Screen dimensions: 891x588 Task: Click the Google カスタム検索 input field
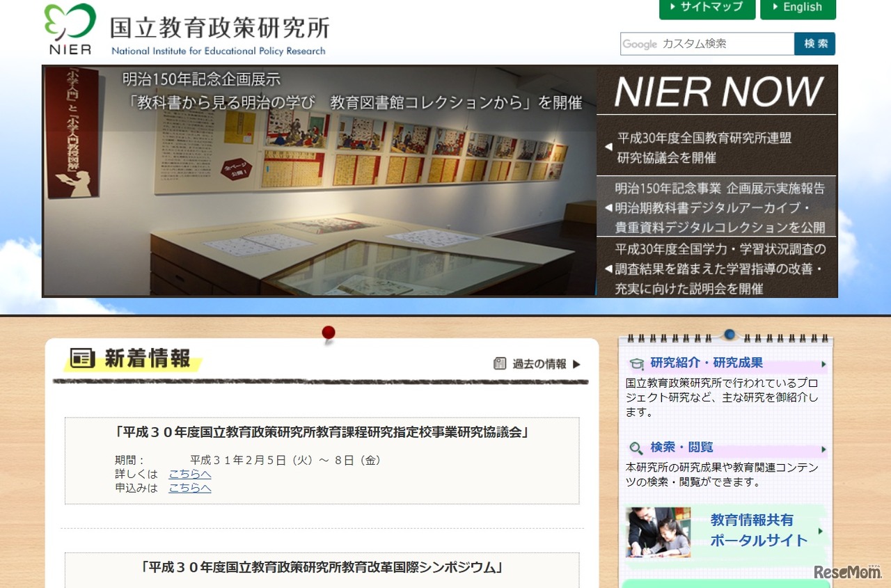coord(707,44)
